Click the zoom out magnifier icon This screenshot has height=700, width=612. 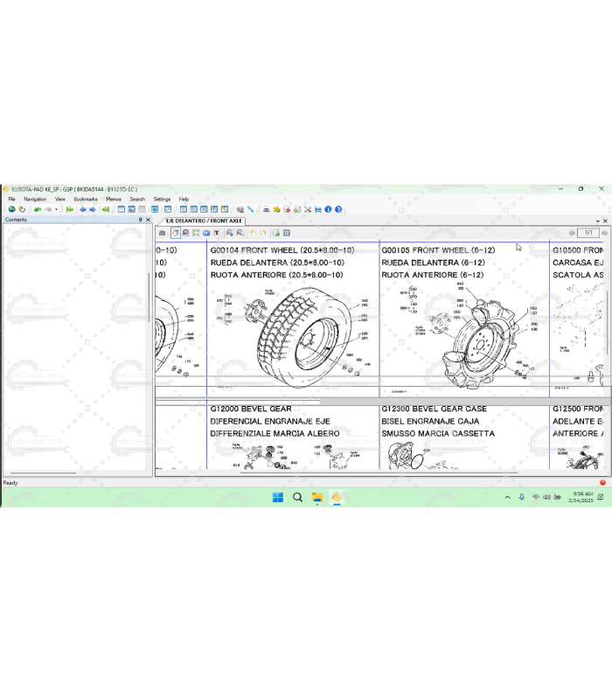240,233
